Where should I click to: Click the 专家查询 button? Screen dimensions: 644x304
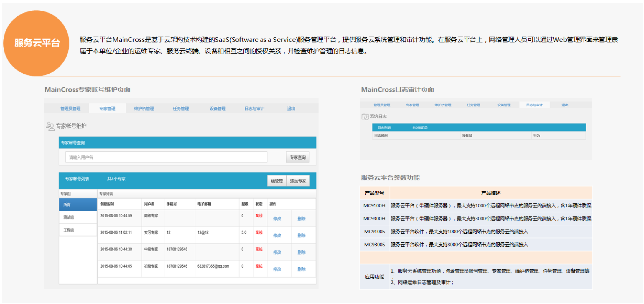point(298,157)
